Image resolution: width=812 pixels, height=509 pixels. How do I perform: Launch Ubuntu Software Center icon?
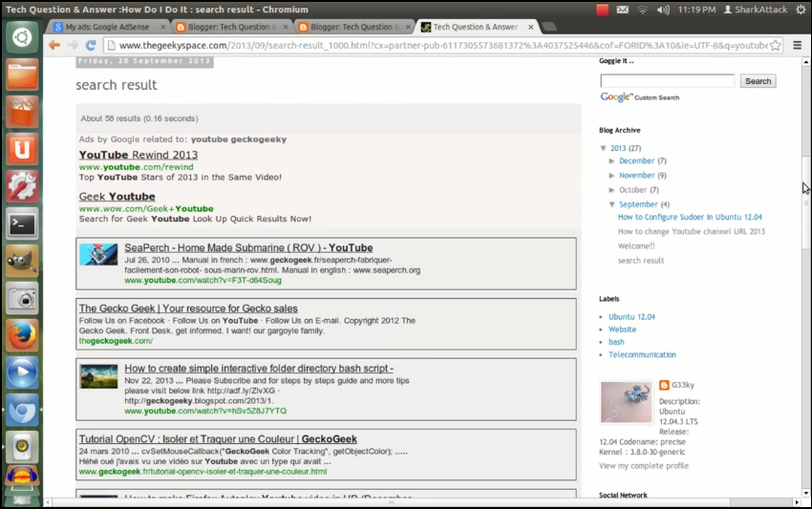[22, 112]
